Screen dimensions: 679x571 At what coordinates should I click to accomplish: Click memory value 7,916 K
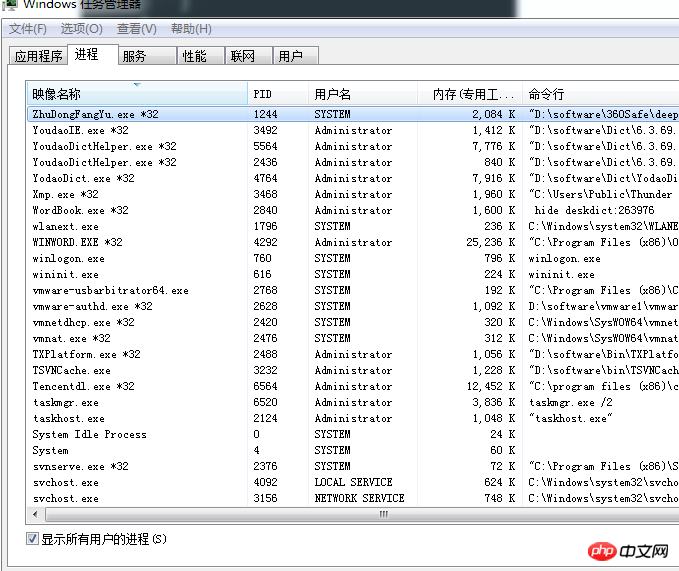(x=494, y=178)
